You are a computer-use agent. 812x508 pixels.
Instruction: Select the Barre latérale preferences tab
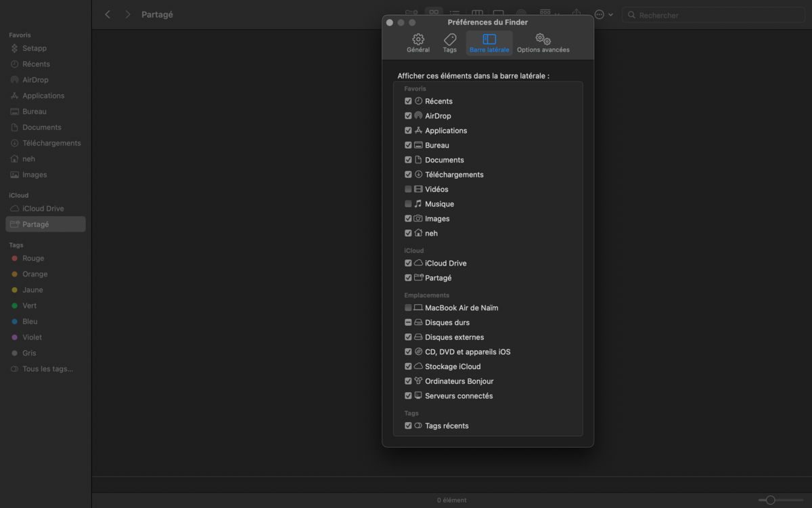[489, 43]
